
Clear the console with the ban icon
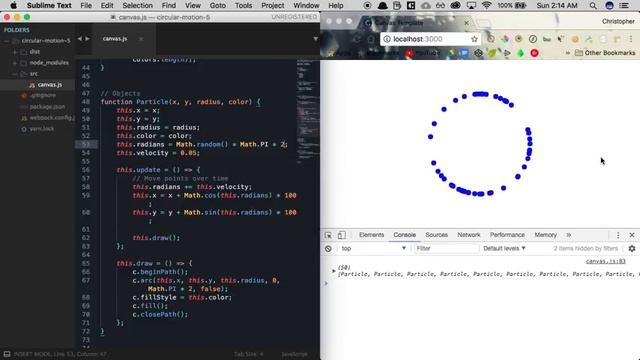pyautogui.click(x=328, y=248)
